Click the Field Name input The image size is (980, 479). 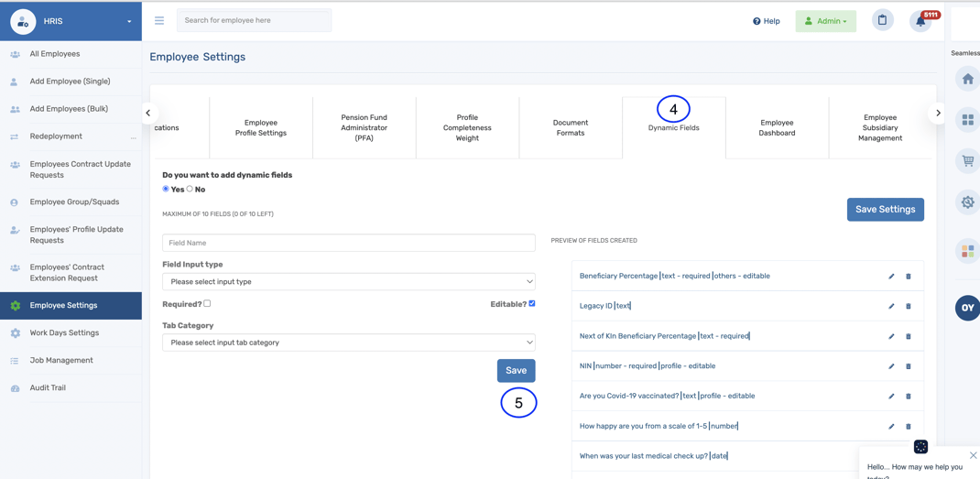(x=349, y=243)
